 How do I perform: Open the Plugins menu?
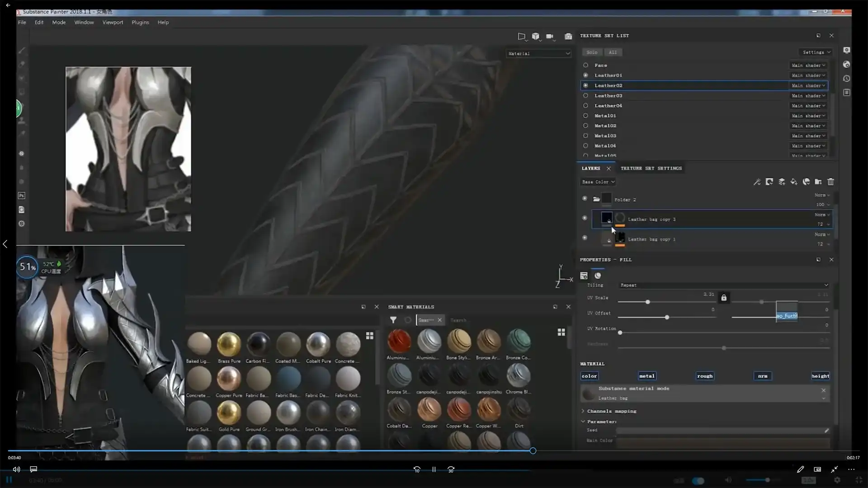coord(140,22)
